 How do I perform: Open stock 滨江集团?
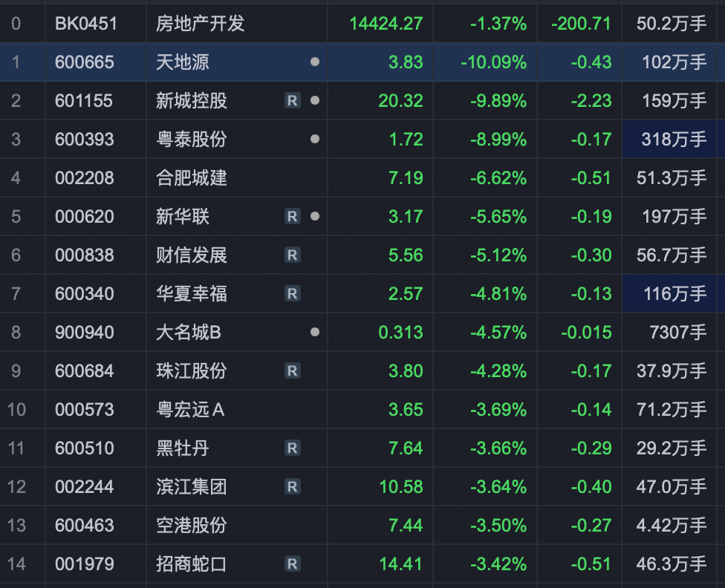point(192,487)
